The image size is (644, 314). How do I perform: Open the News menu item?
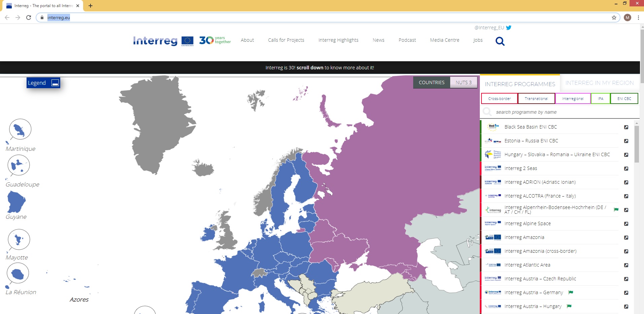[x=379, y=40]
